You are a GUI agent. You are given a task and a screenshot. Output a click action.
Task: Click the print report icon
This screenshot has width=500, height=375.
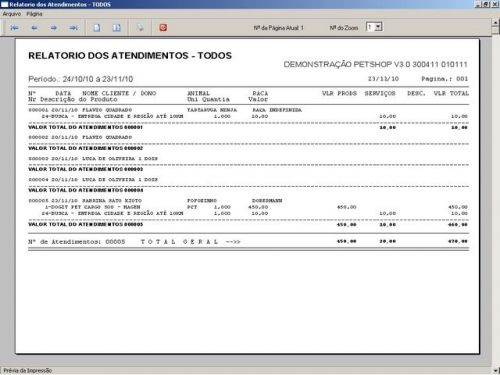pos(140,28)
